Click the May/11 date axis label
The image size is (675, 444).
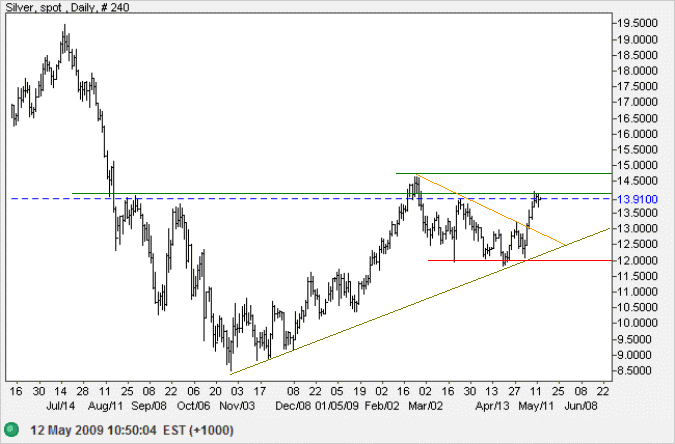tap(536, 406)
